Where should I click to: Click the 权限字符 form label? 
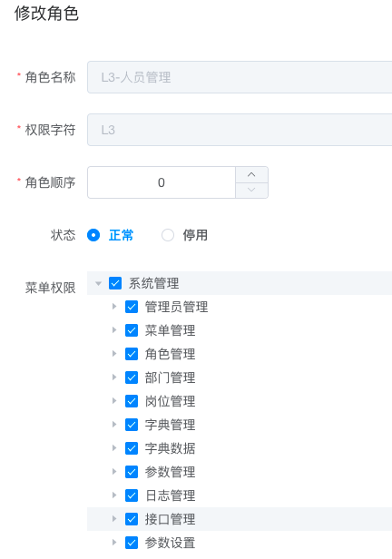50,130
